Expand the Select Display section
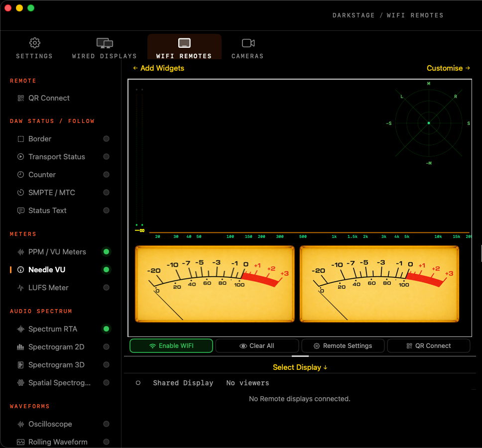The height and width of the screenshot is (448, 482). [300, 367]
